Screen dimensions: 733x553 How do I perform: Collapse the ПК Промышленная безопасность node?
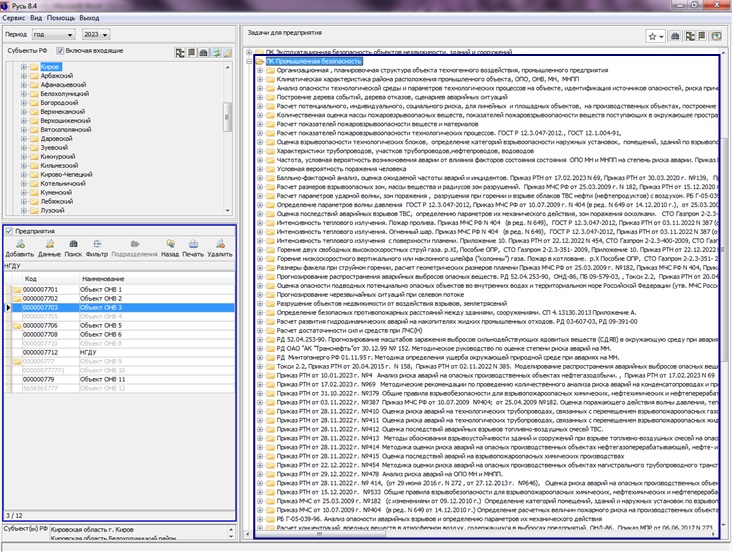point(248,61)
